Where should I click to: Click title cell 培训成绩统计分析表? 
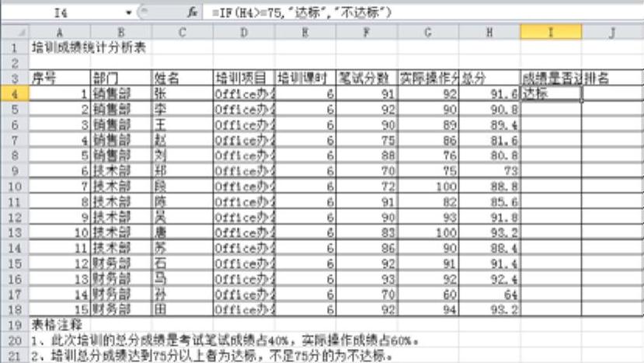pyautogui.click(x=89, y=47)
